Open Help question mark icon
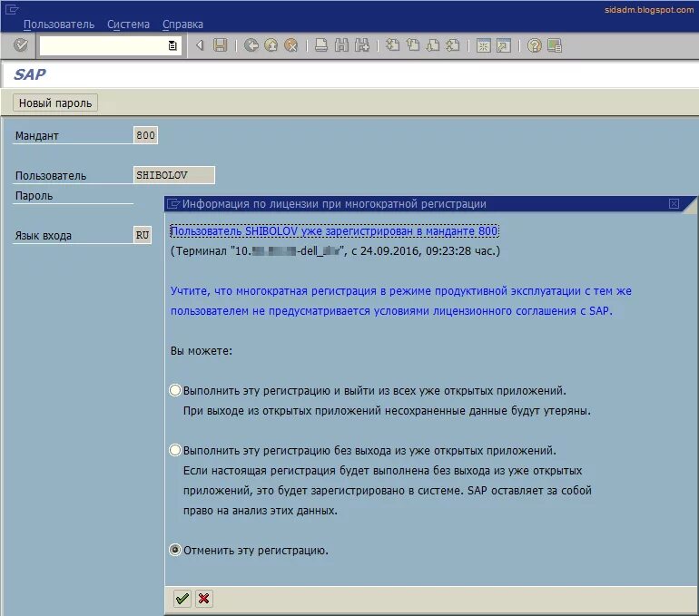 coord(534,45)
